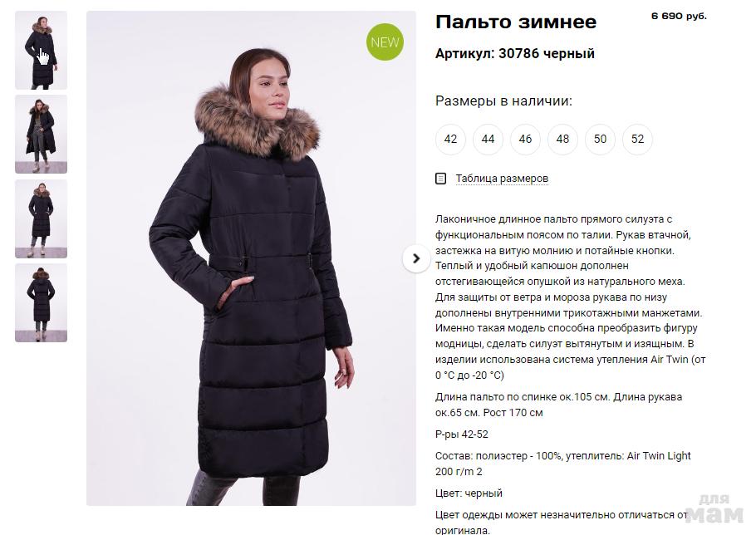Viewport: 756px width, 535px height.
Task: Click the main coat product photo
Action: tap(251, 258)
